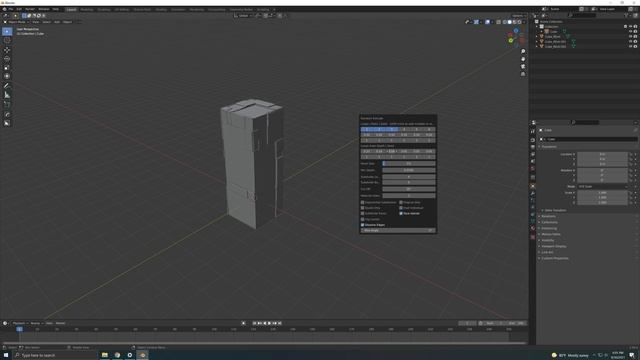Toggle Quads Only checkbox
Screen dimensions: 640x360
(x=362, y=208)
